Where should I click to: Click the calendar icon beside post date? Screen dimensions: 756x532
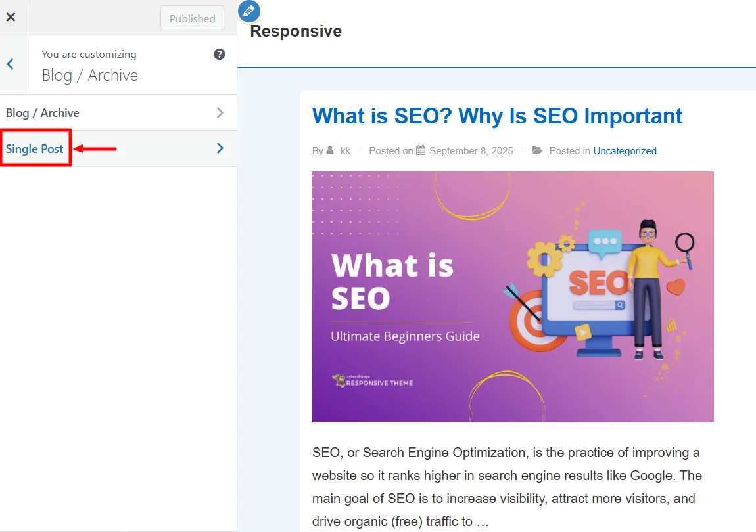tap(421, 150)
